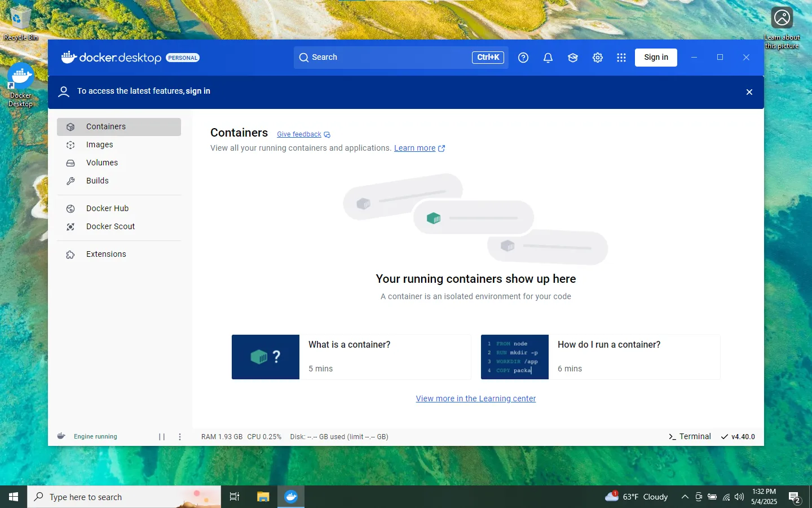Screen dimensions: 812x508
Task: Dismiss the sign-in banner with the X
Action: [x=749, y=91]
